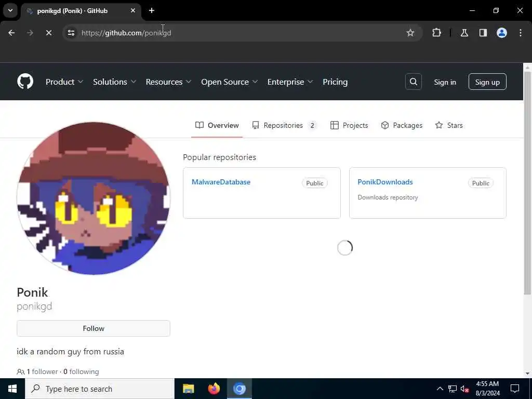
Task: Open the PonikDownloads repository
Action: coord(385,182)
